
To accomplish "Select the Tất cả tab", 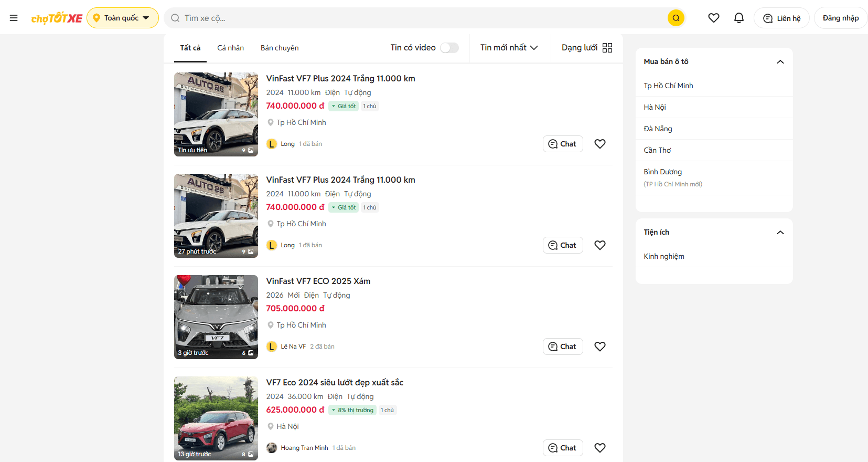I will 190,48.
